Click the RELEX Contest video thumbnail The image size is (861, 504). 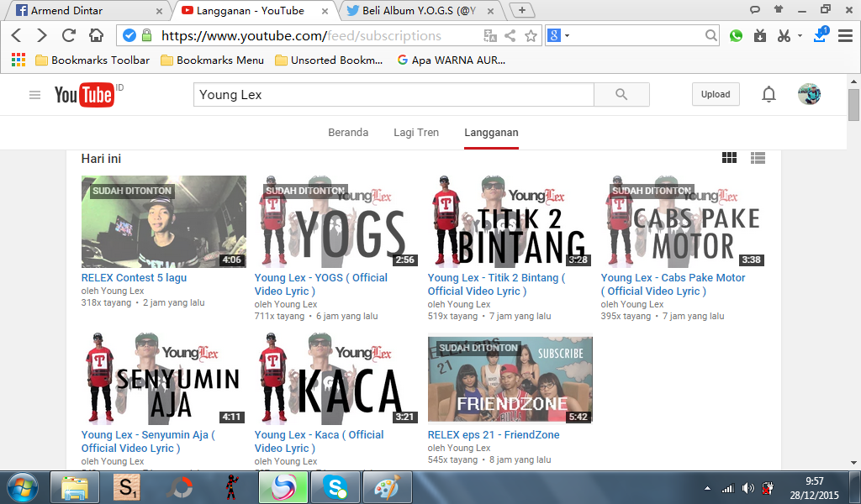click(x=164, y=222)
